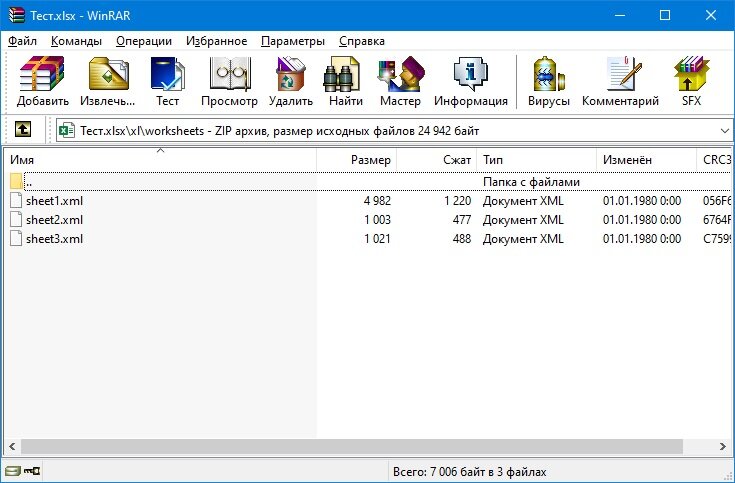
Task: Select the sheet3.xml file name
Action: (x=54, y=238)
